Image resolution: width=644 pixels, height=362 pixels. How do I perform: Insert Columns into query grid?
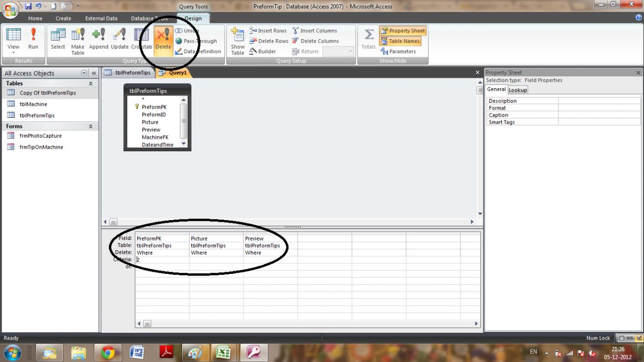pos(315,31)
